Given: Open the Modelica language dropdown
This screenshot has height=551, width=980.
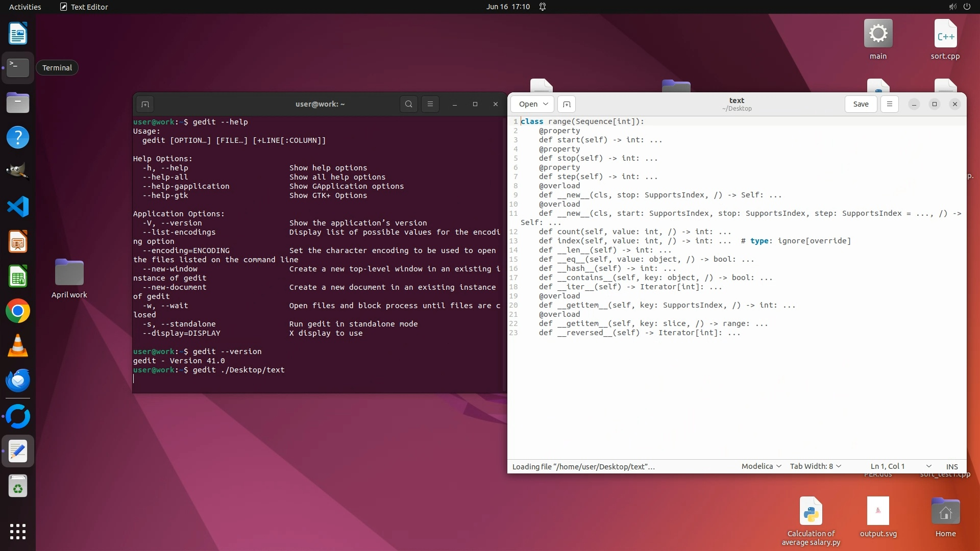Looking at the screenshot, I should pos(761,466).
